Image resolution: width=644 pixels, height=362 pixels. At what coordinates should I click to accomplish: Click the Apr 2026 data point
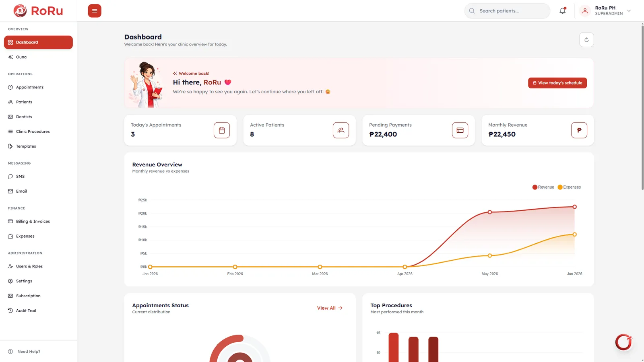[x=405, y=267]
